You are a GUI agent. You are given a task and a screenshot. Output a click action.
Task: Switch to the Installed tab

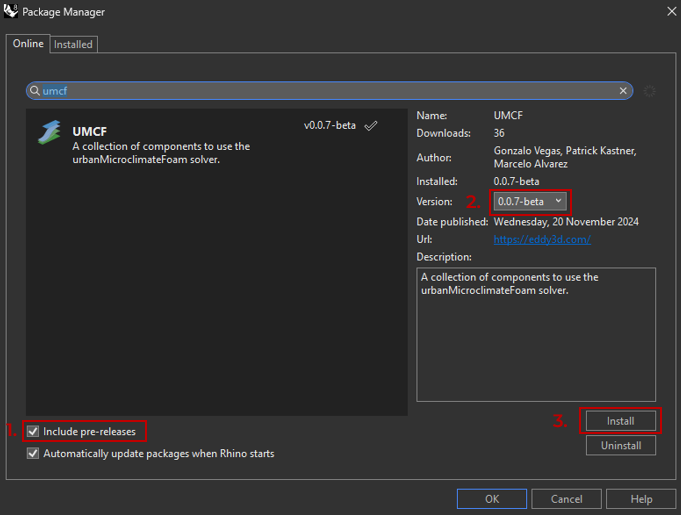pyautogui.click(x=73, y=44)
